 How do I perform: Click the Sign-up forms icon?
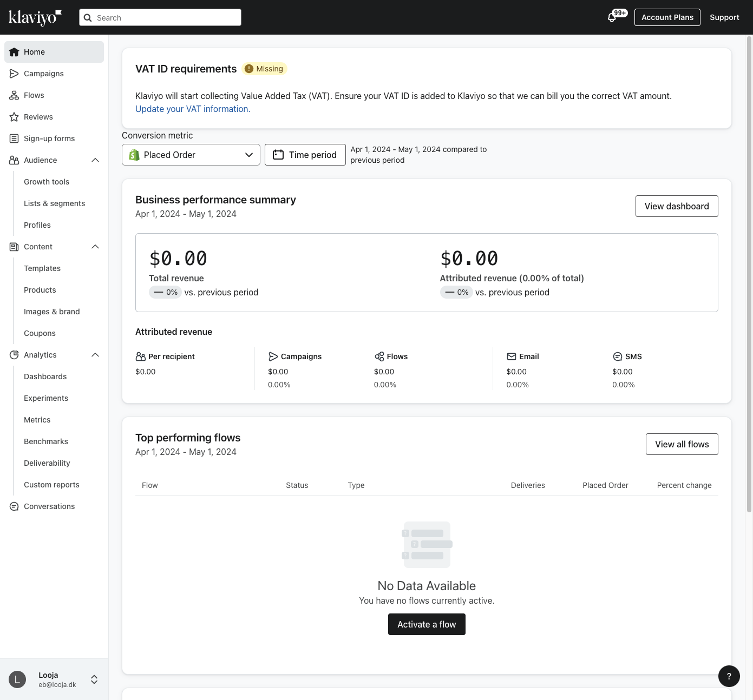(x=14, y=138)
